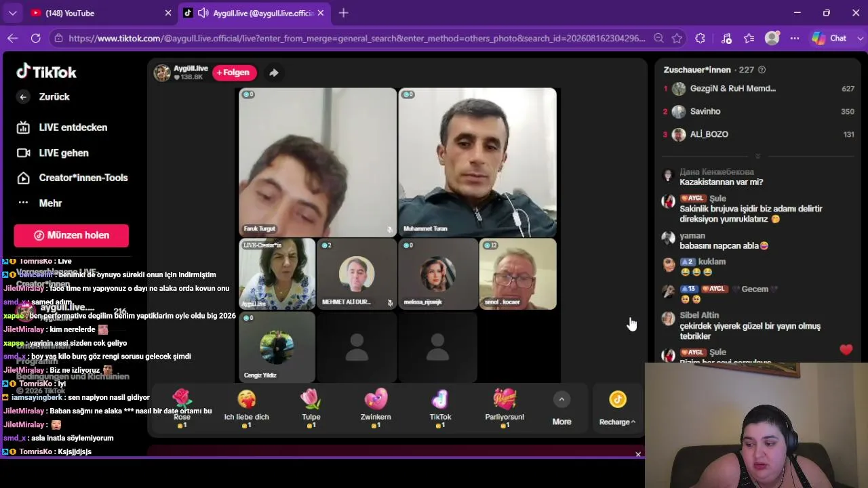Click the browser address bar URL
Viewport: 868px width, 488px height.
(357, 39)
